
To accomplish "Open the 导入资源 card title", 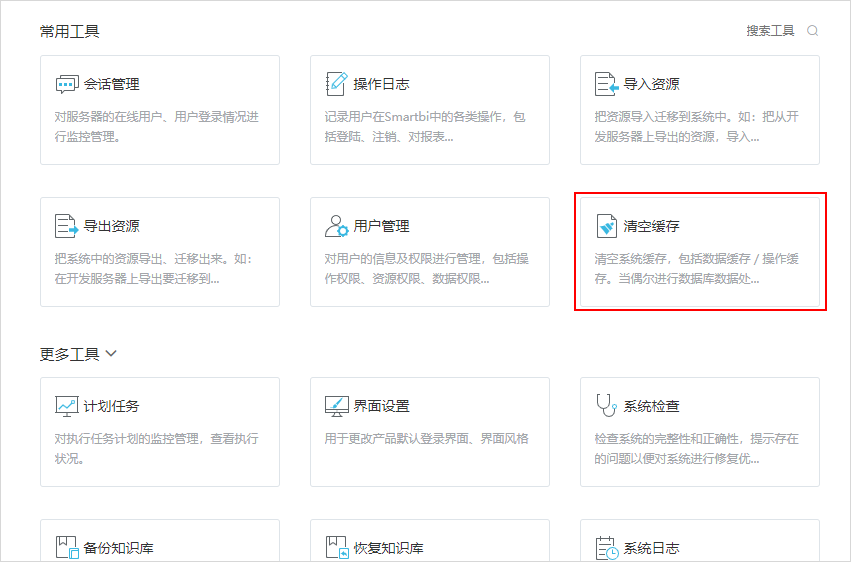I will [x=651, y=84].
